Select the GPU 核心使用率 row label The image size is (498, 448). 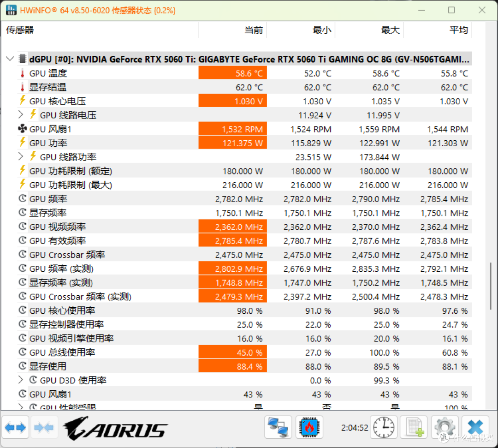pyautogui.click(x=62, y=311)
